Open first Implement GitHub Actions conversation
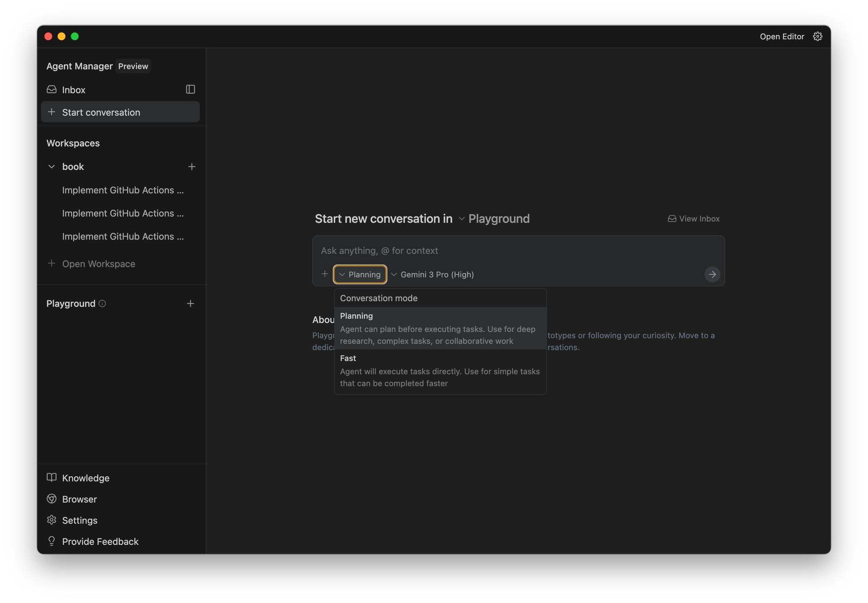Screen dimensions: 868x603 point(123,190)
